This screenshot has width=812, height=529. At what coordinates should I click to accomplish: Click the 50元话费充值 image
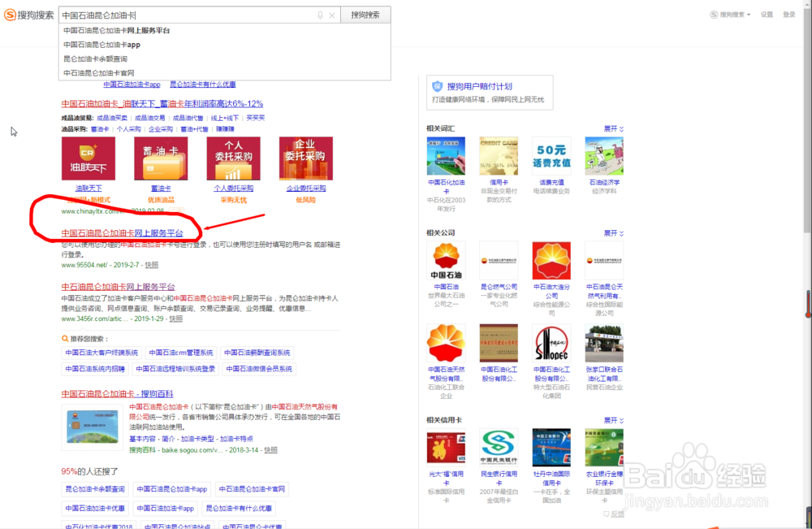[551, 156]
